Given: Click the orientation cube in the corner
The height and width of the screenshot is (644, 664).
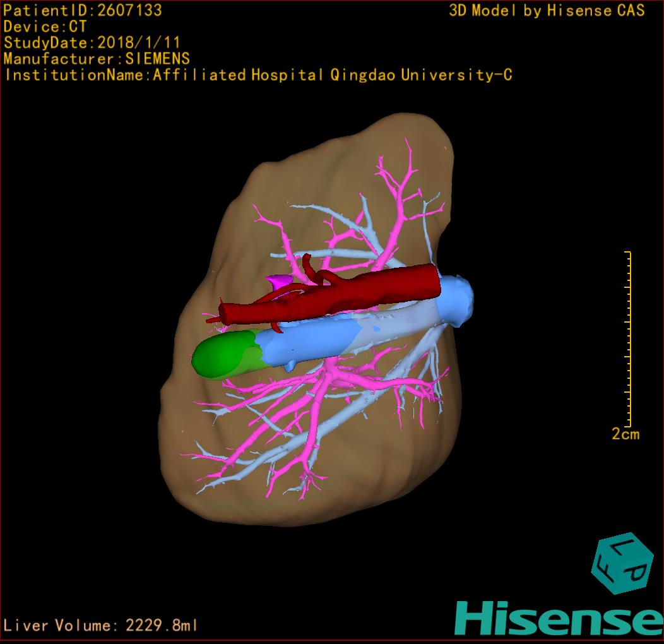Looking at the screenshot, I should [x=622, y=563].
